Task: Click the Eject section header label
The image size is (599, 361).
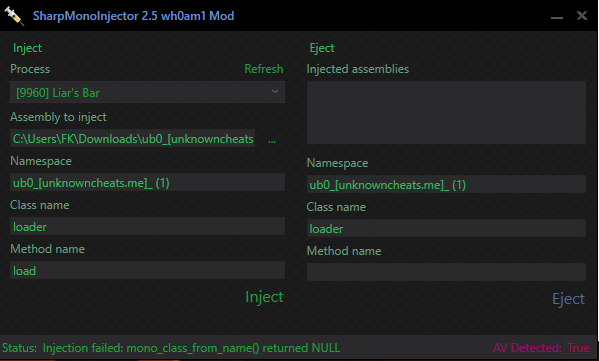Action: (322, 48)
